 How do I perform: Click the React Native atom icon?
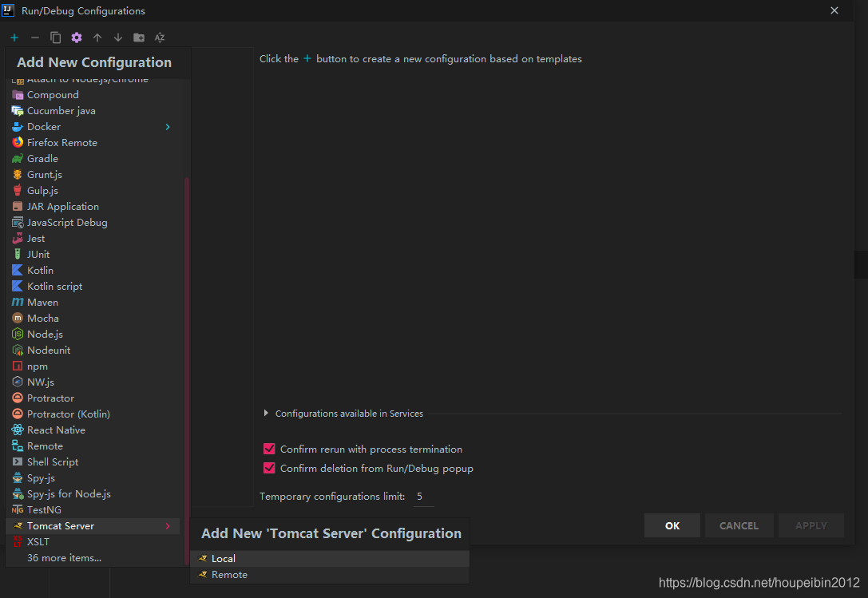(18, 430)
